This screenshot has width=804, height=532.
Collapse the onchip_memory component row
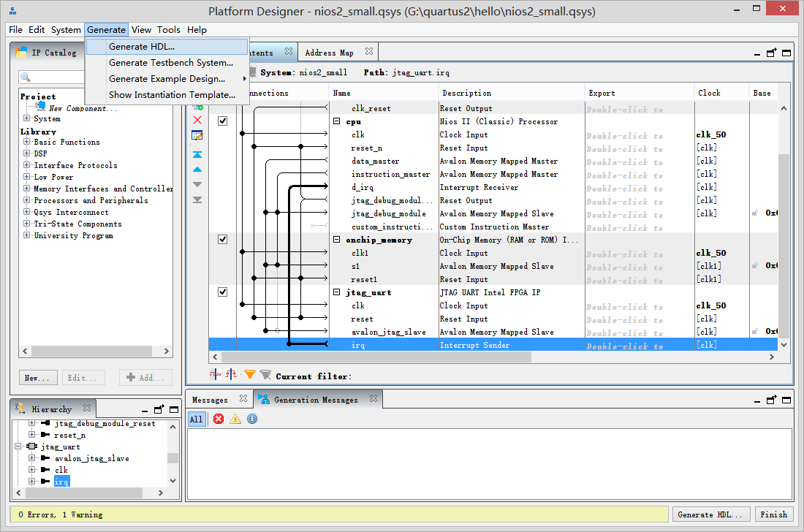pyautogui.click(x=337, y=240)
